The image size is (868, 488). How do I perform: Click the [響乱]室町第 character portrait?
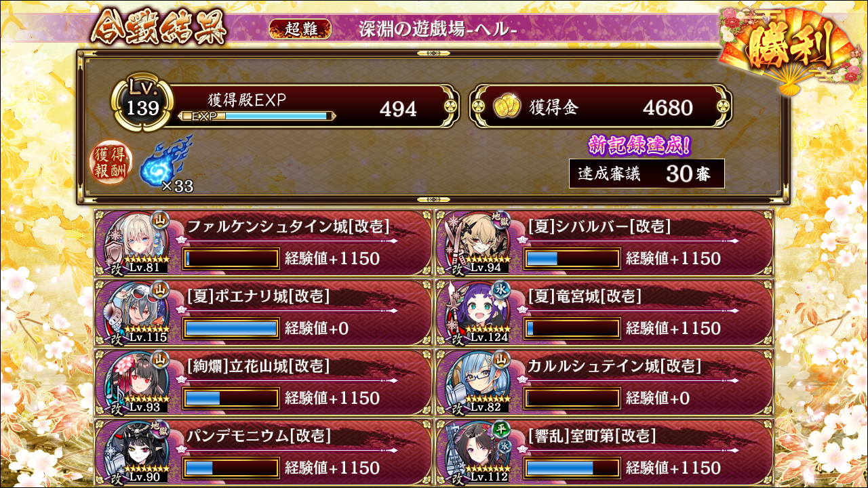479,451
